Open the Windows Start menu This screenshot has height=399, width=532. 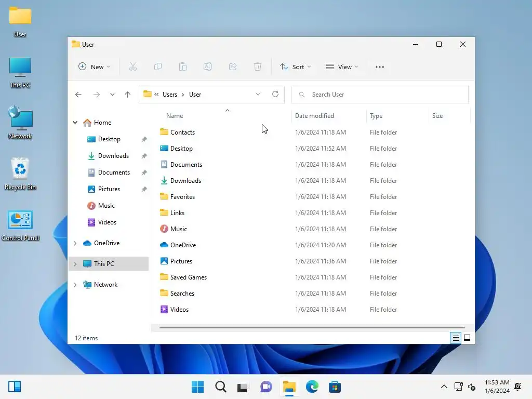point(198,387)
